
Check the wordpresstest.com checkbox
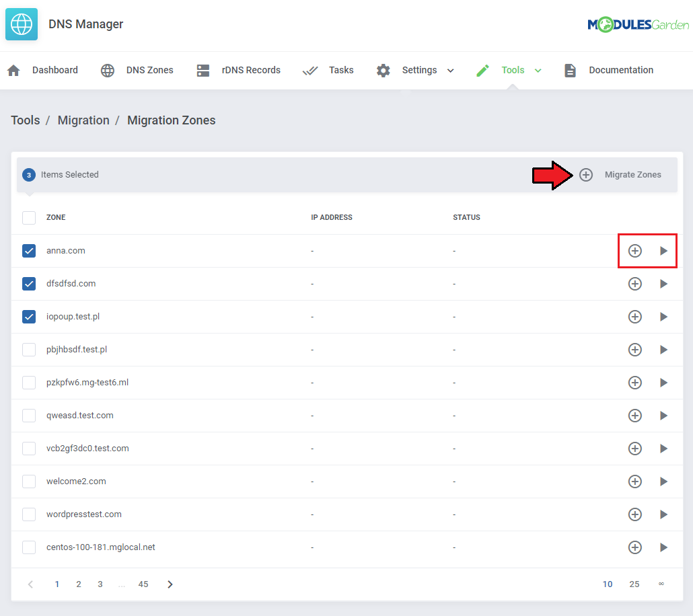[29, 514]
